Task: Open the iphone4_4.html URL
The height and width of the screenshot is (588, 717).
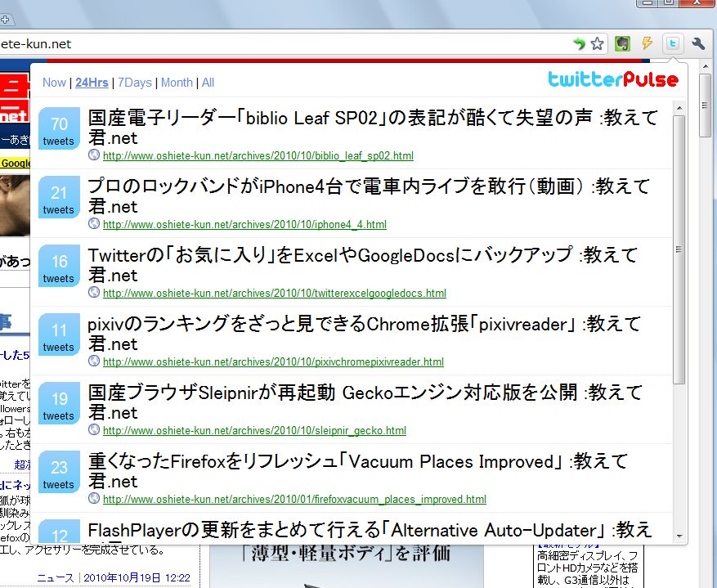Action: click(x=244, y=225)
